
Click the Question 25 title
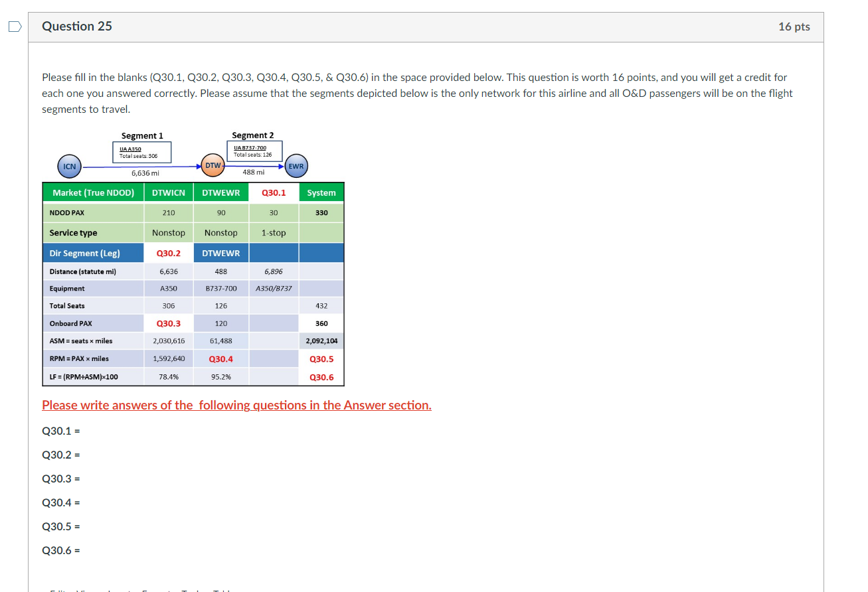pyautogui.click(x=76, y=26)
